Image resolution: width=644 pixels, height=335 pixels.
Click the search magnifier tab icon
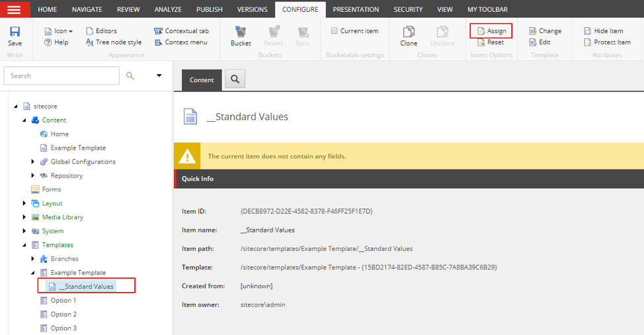coord(235,80)
